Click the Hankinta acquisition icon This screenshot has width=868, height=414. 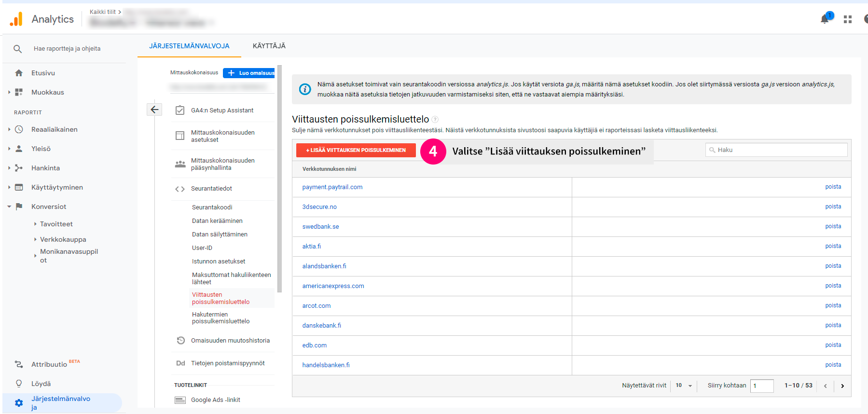click(x=19, y=168)
